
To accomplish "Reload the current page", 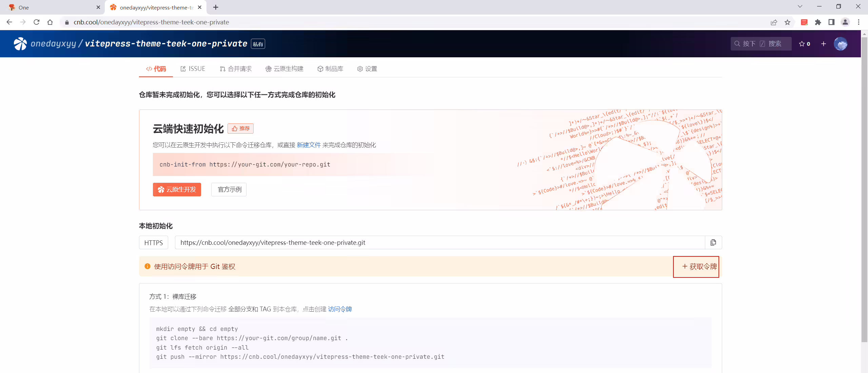I will point(36,22).
